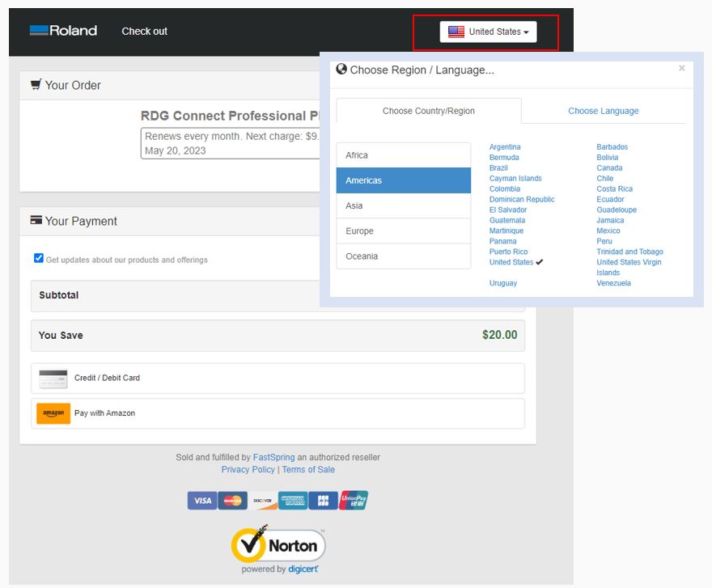Uncheck Get updates about products checkbox
712x588 pixels.
coord(39,258)
